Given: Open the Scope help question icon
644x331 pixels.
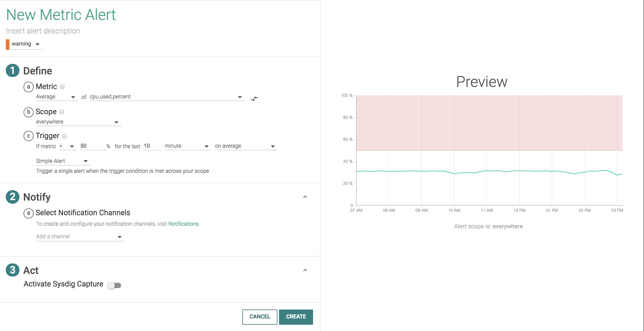Looking at the screenshot, I should coord(62,112).
